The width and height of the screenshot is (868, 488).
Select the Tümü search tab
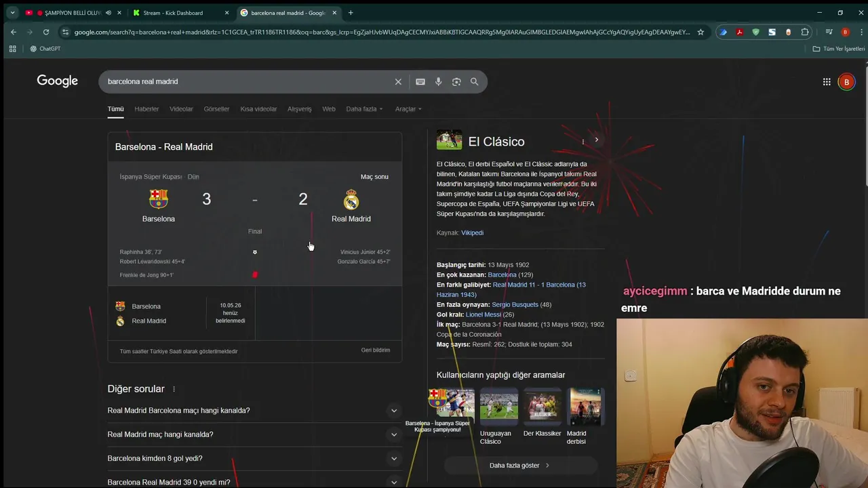point(116,109)
